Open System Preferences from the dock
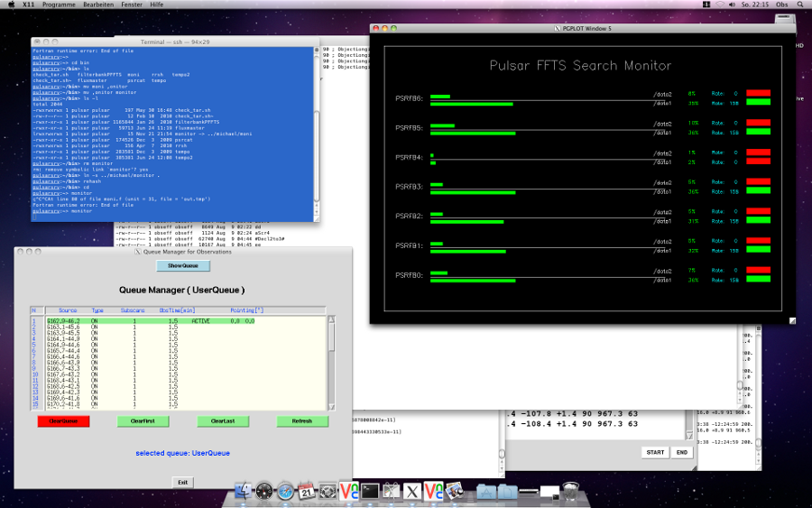This screenshot has height=508, width=812. 328,491
